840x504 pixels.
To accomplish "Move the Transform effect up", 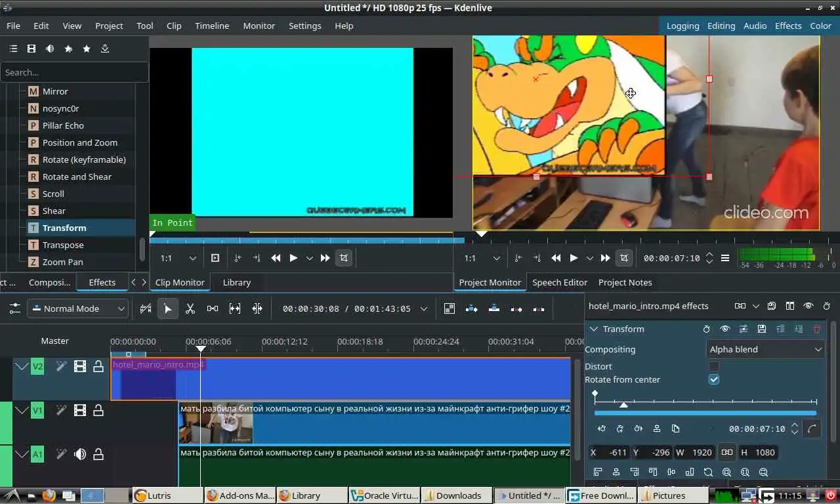I will coord(780,329).
